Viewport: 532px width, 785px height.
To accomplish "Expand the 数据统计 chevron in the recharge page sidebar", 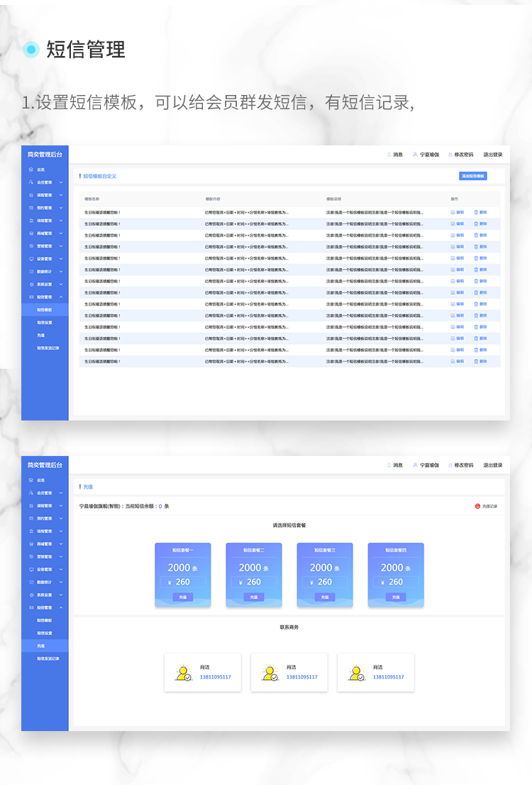I will tap(61, 582).
